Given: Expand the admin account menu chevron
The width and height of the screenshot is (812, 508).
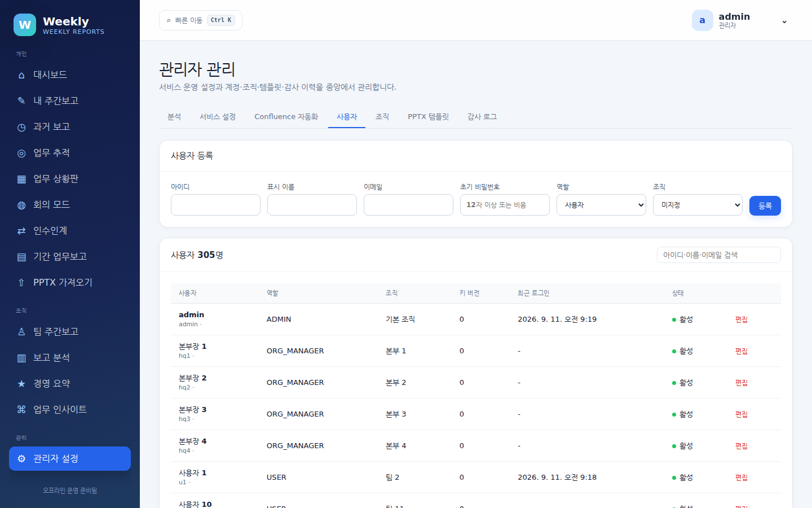Looking at the screenshot, I should [x=784, y=21].
